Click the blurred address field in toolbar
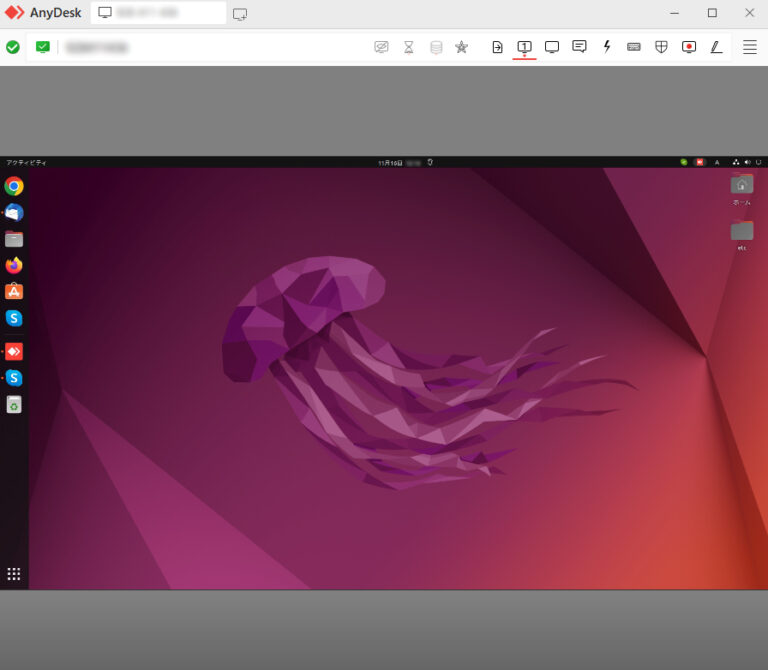 coord(96,48)
